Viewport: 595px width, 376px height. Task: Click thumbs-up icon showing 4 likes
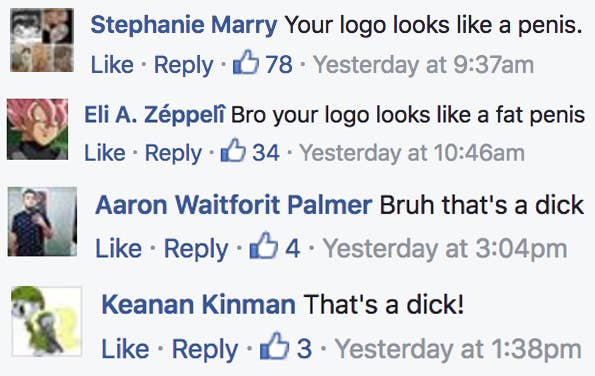tap(264, 245)
